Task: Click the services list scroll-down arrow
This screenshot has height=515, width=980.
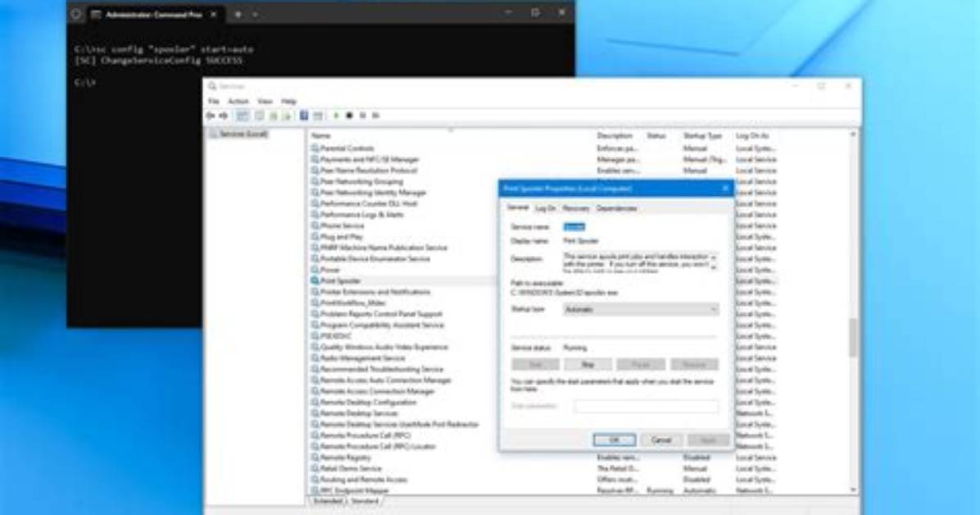Action: 853,490
